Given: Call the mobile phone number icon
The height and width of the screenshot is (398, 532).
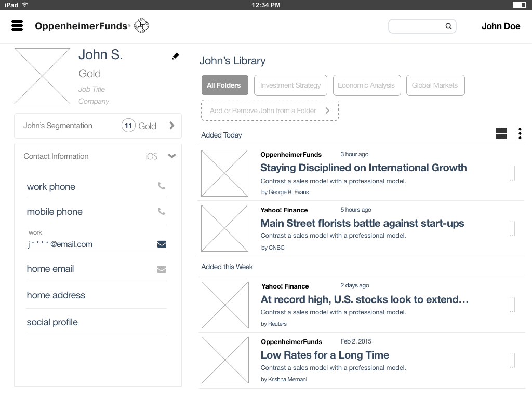Looking at the screenshot, I should (x=162, y=211).
